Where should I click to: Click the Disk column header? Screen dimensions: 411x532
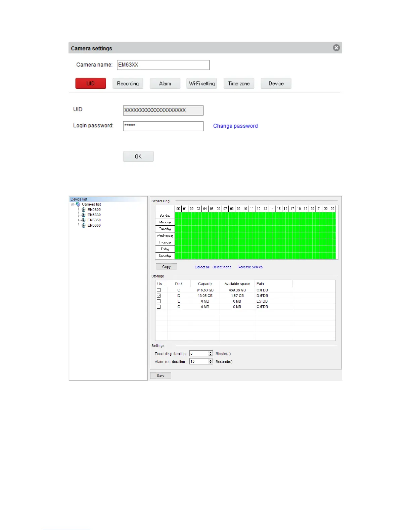click(x=179, y=284)
